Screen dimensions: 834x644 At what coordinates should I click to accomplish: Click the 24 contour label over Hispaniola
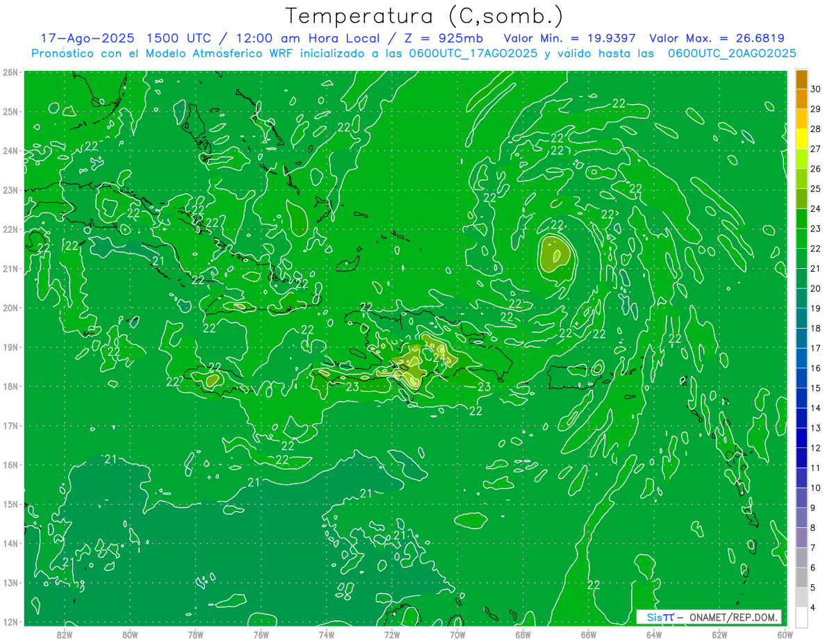(439, 358)
